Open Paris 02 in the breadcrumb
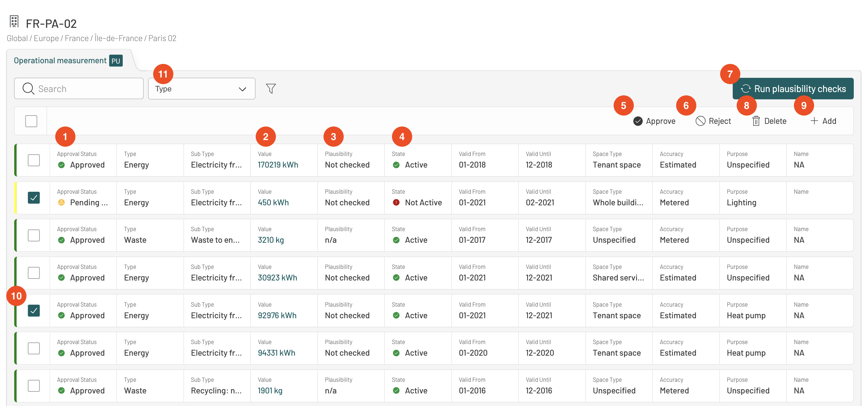Viewport: 868px width, 406px height. [x=162, y=38]
